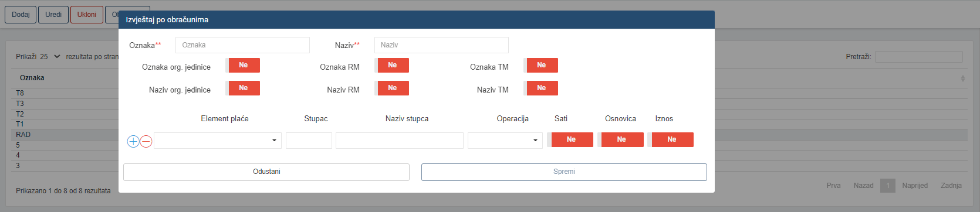Focus the Oznaka text field
980x212 pixels.
[242, 45]
